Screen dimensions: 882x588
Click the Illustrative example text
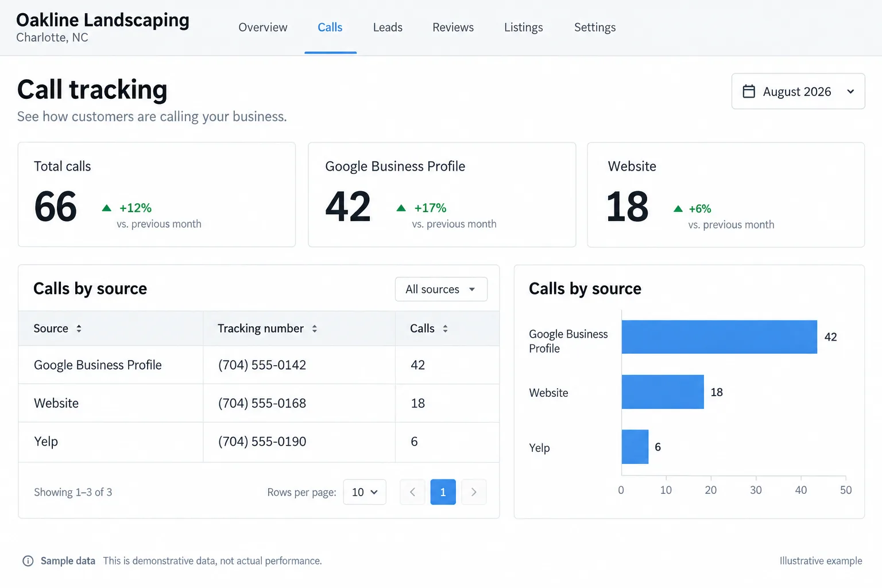[821, 561]
